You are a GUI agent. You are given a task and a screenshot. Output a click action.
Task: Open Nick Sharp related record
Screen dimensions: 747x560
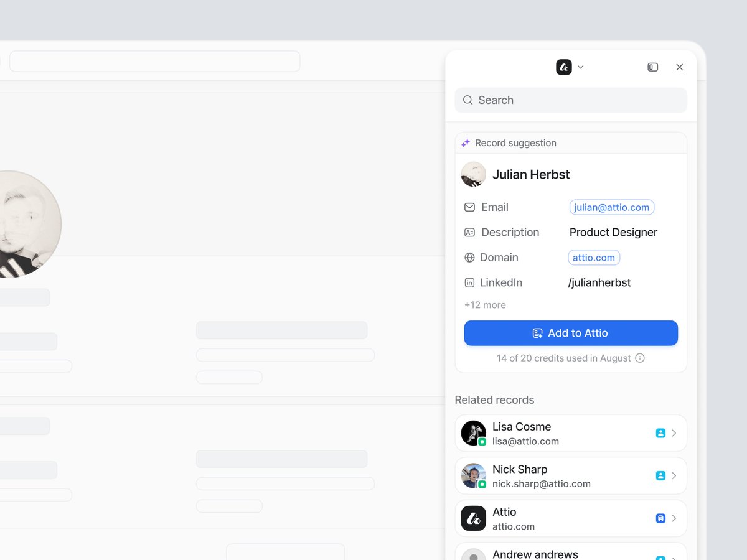tap(571, 476)
